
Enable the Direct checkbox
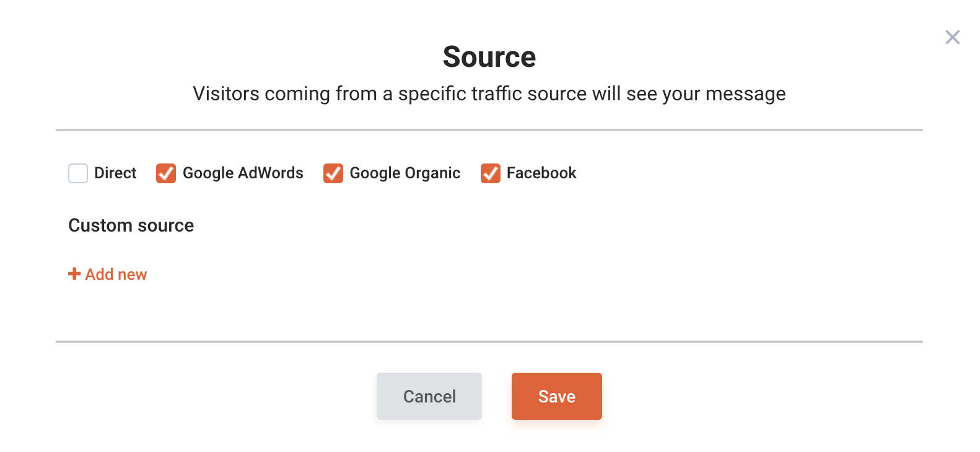point(78,173)
